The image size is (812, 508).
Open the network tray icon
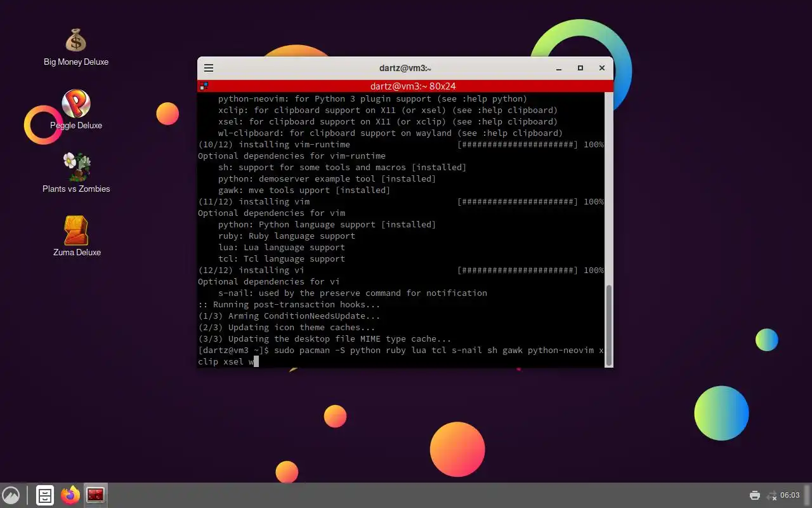coord(771,495)
